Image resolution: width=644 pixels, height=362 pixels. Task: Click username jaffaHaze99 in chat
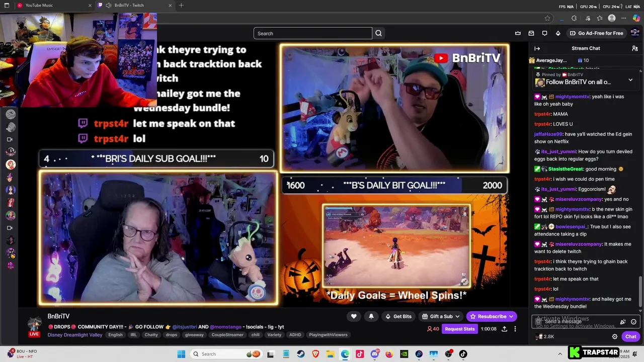tap(548, 134)
